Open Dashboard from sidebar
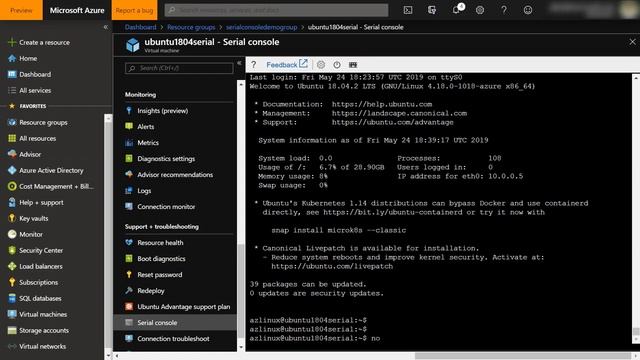 (x=29, y=74)
